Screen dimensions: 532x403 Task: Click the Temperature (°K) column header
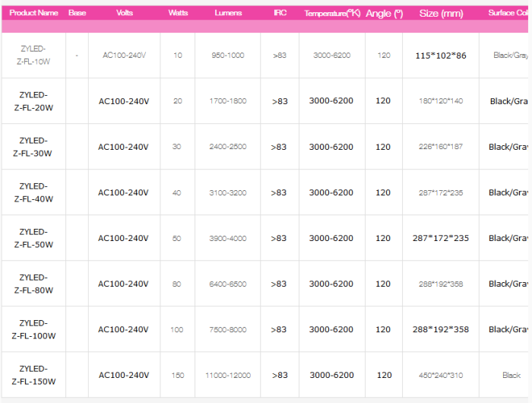(x=332, y=14)
